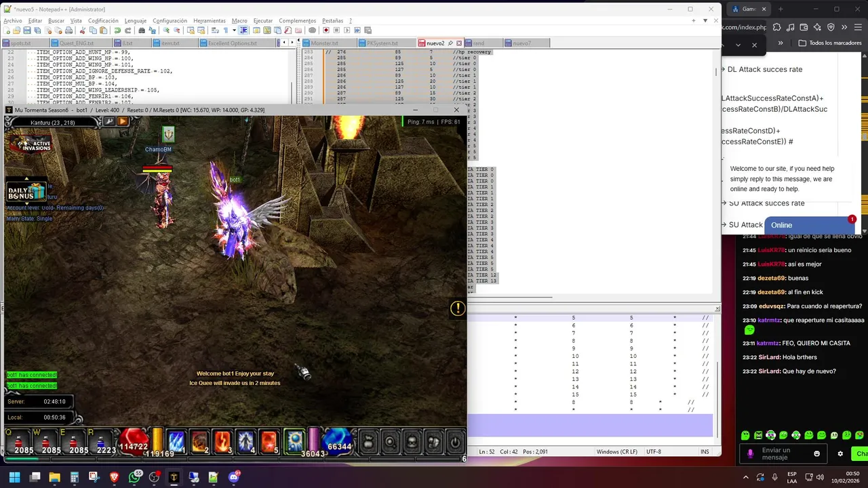
Task: Click the Play back macro button
Action: point(347,30)
